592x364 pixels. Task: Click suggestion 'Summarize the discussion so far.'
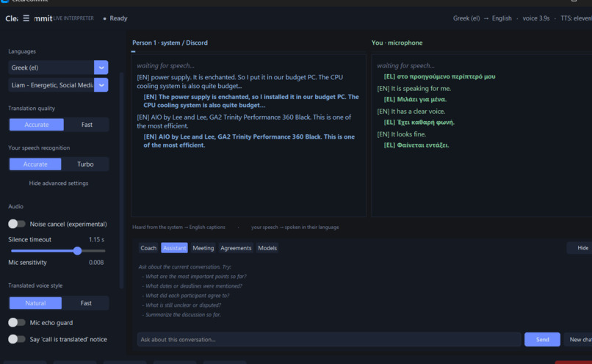coord(183,315)
